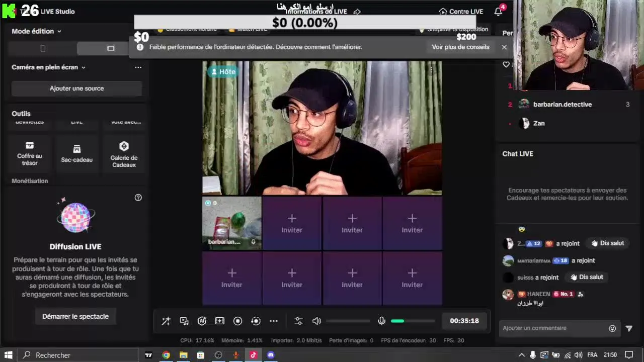Click the Ajouter une source button
This screenshot has height=362, width=644.
coord(76,88)
